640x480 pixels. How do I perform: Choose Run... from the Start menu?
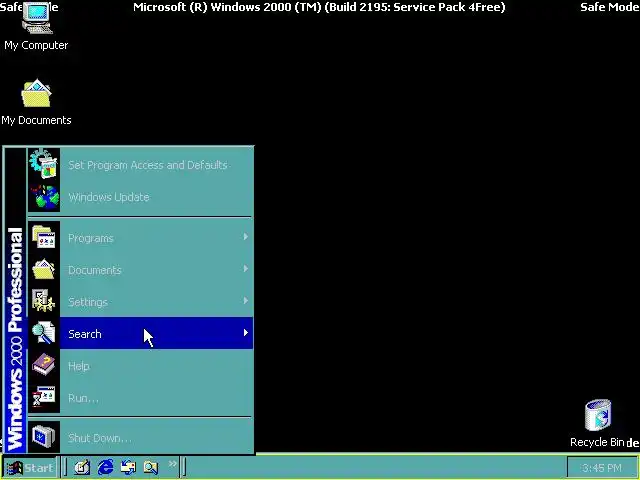tap(140, 397)
